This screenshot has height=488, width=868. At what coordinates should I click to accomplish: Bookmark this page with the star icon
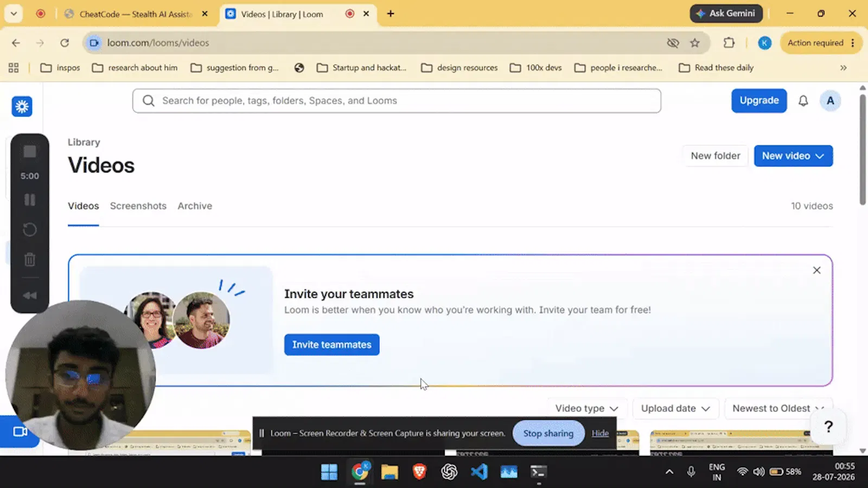point(695,43)
